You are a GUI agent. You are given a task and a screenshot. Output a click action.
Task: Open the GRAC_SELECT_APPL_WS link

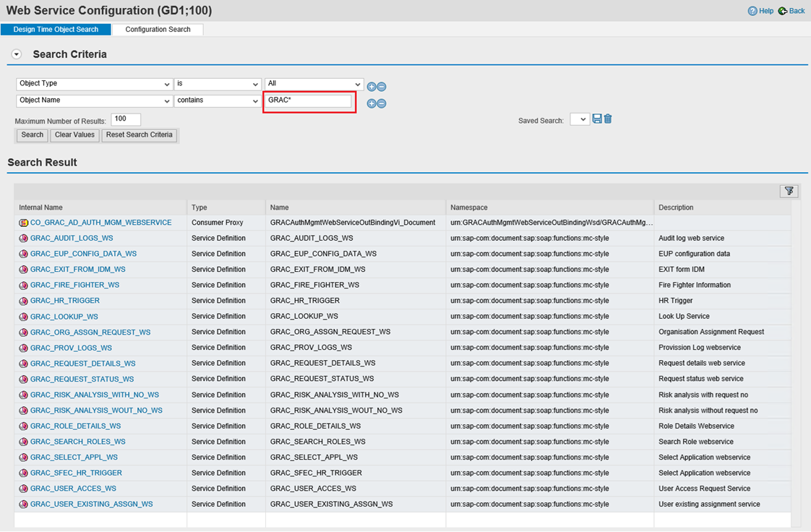point(74,458)
